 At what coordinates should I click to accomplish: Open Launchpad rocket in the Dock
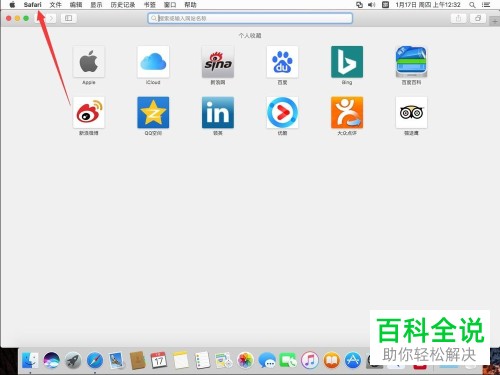pyautogui.click(x=73, y=361)
